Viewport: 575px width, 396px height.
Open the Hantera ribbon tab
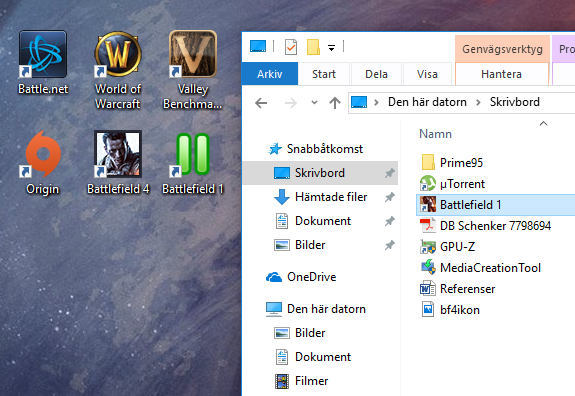(501, 74)
